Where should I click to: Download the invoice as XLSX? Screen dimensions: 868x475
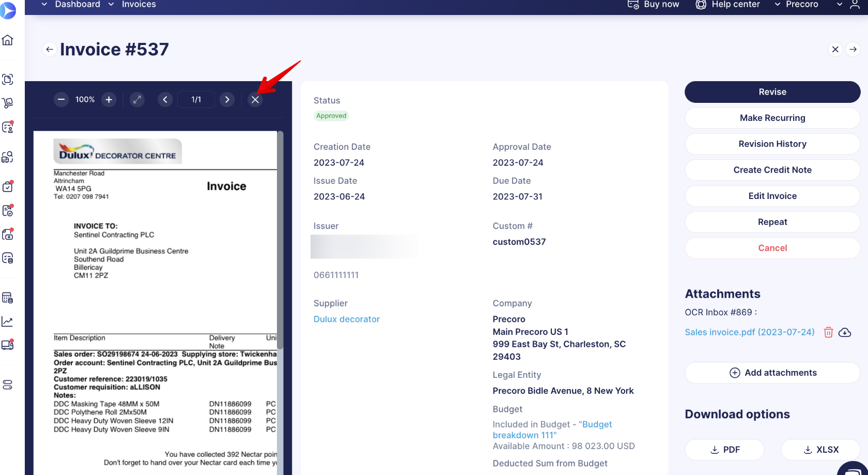pyautogui.click(x=820, y=450)
